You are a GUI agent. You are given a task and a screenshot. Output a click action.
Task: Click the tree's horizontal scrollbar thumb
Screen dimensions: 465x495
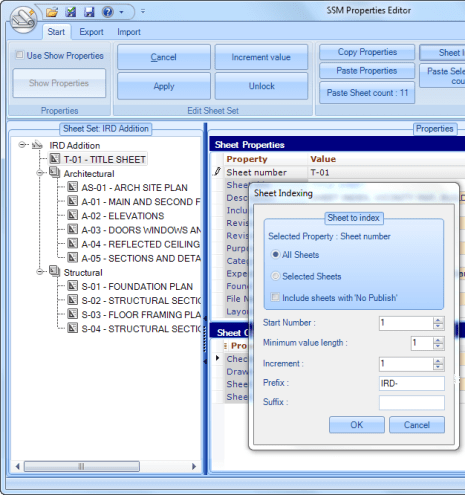(x=82, y=466)
